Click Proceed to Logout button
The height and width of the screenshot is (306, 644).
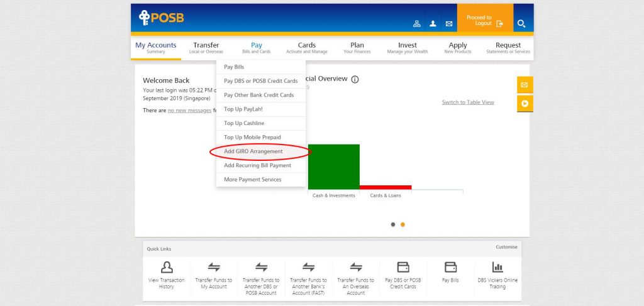pos(485,18)
